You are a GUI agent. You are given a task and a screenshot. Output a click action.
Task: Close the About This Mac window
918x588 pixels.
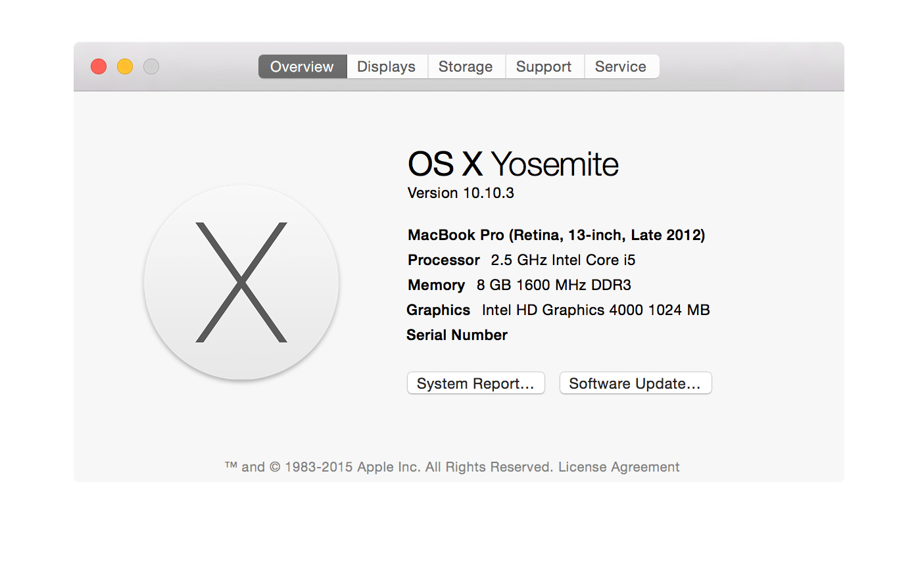coord(98,66)
